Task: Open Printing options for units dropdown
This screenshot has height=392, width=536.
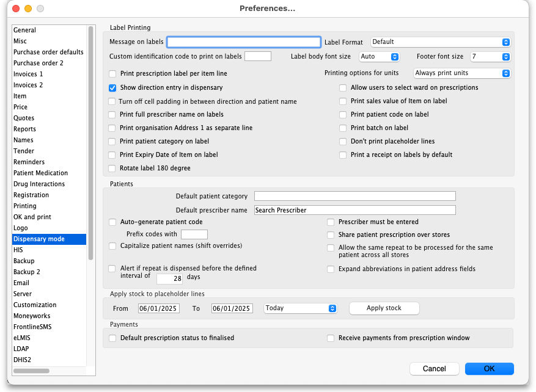Action: point(461,73)
